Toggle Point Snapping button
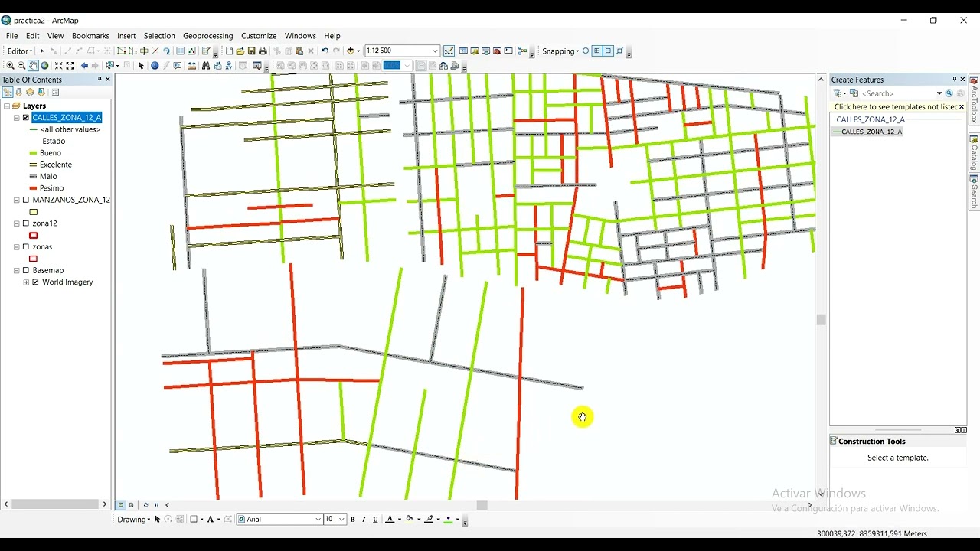The image size is (980, 551). tap(586, 51)
